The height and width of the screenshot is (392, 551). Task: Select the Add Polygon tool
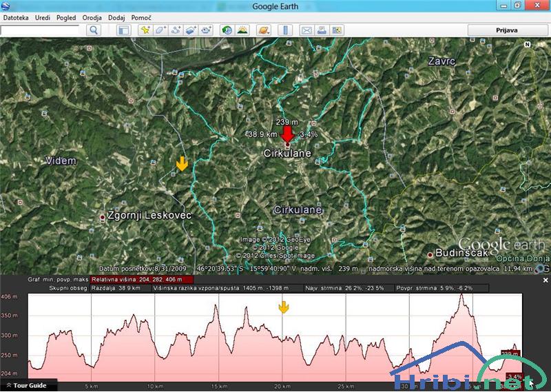160,30
